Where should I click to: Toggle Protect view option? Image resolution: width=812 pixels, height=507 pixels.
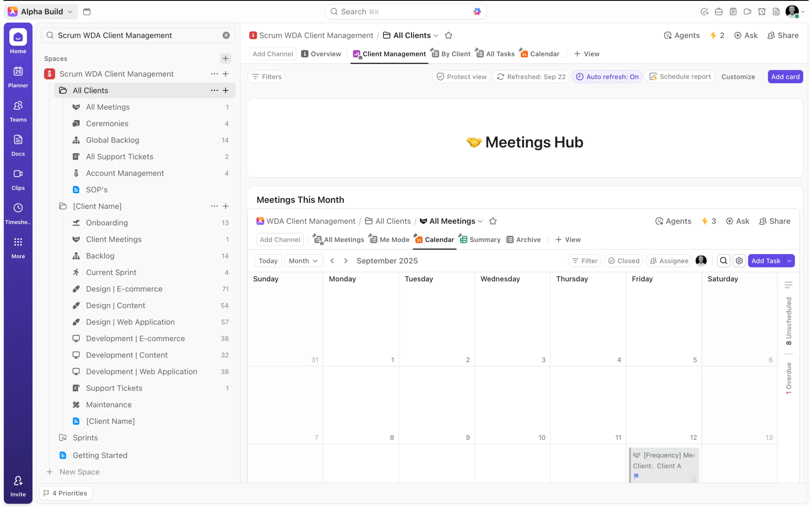pos(461,77)
